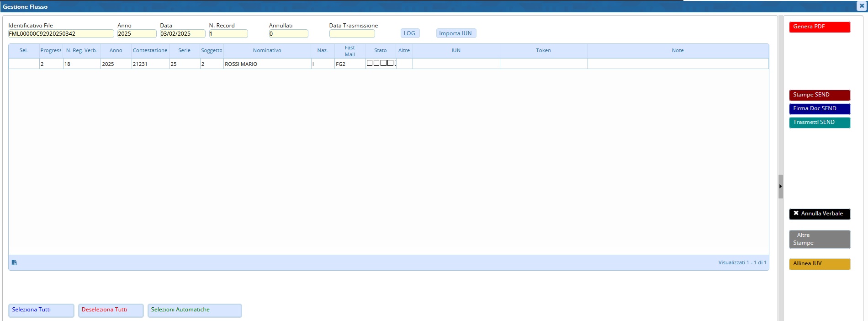Click the Data Trasmissione field
868x321 pixels.
tap(352, 34)
